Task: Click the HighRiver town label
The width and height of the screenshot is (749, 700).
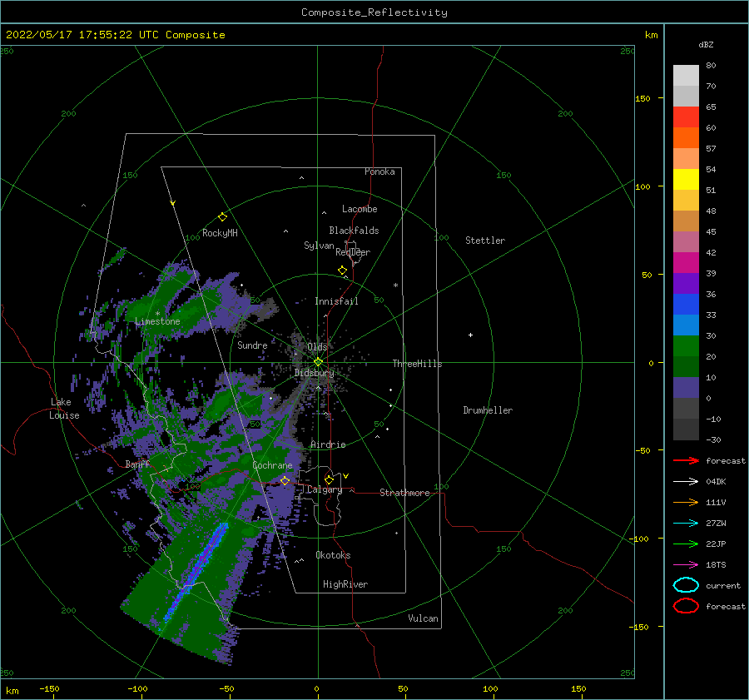Action: [x=345, y=584]
